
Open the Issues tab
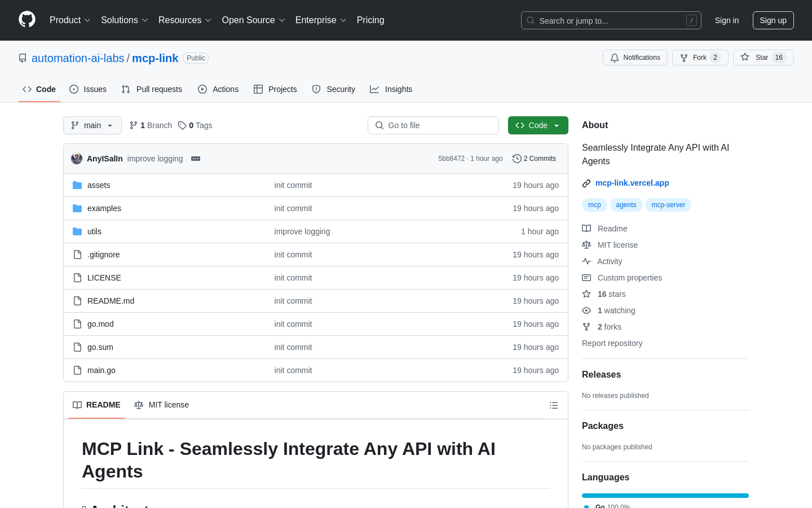88,89
